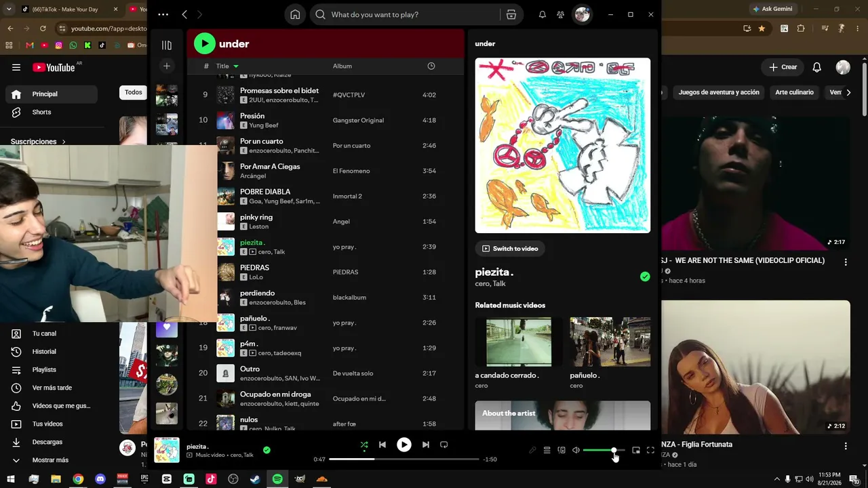Create a new playlist with plus icon
The height and width of the screenshot is (488, 868).
click(x=167, y=66)
